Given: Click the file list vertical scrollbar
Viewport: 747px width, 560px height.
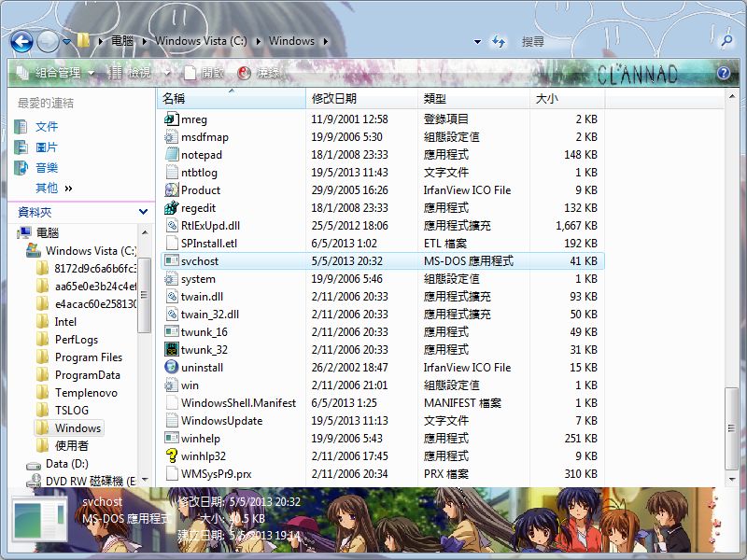Looking at the screenshot, I should (x=731, y=280).
